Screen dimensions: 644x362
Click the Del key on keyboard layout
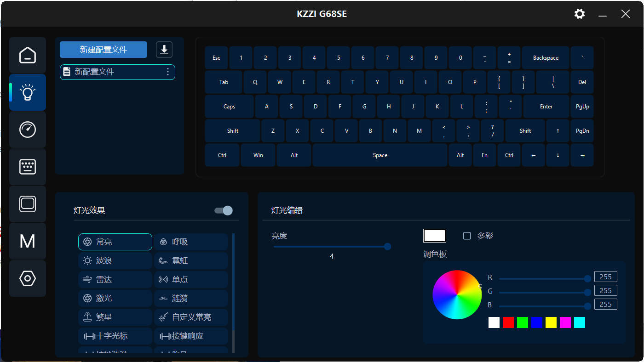tap(582, 82)
